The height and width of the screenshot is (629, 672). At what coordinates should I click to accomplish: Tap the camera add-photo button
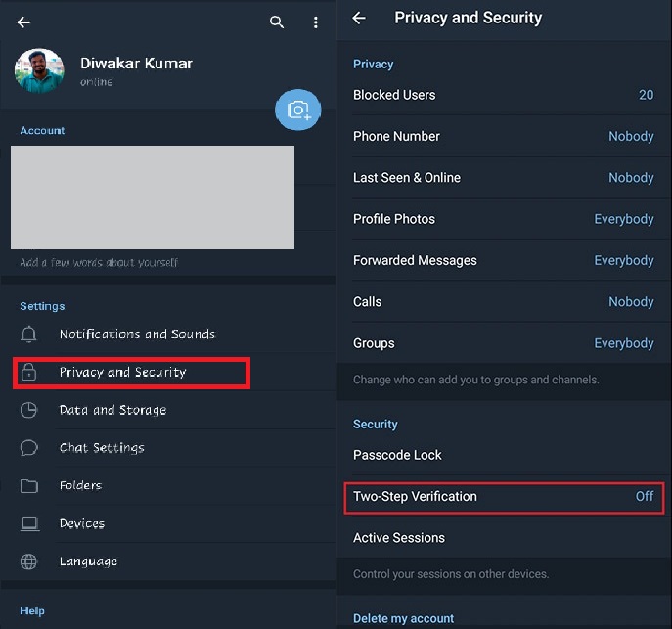(x=297, y=110)
